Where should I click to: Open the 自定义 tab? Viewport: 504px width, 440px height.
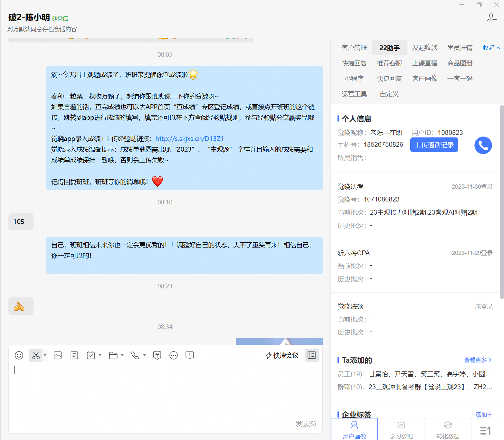point(389,94)
